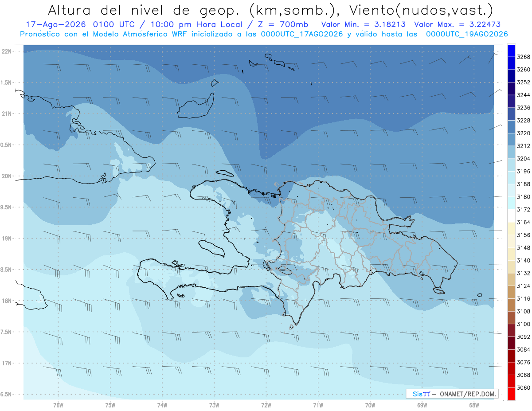
Task: Click the '68W' longitude label
Action: pos(474,405)
